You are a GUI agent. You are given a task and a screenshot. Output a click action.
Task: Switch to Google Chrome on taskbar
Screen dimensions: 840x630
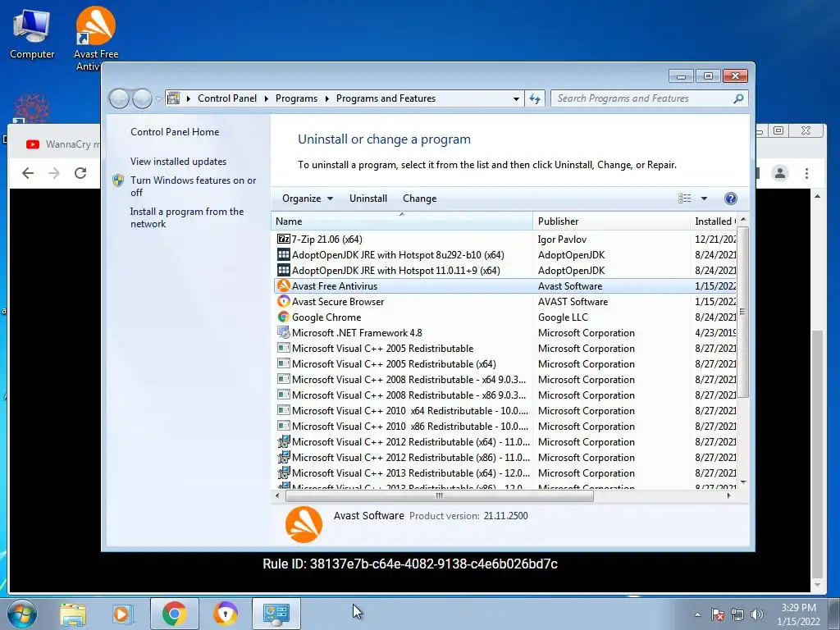174,614
